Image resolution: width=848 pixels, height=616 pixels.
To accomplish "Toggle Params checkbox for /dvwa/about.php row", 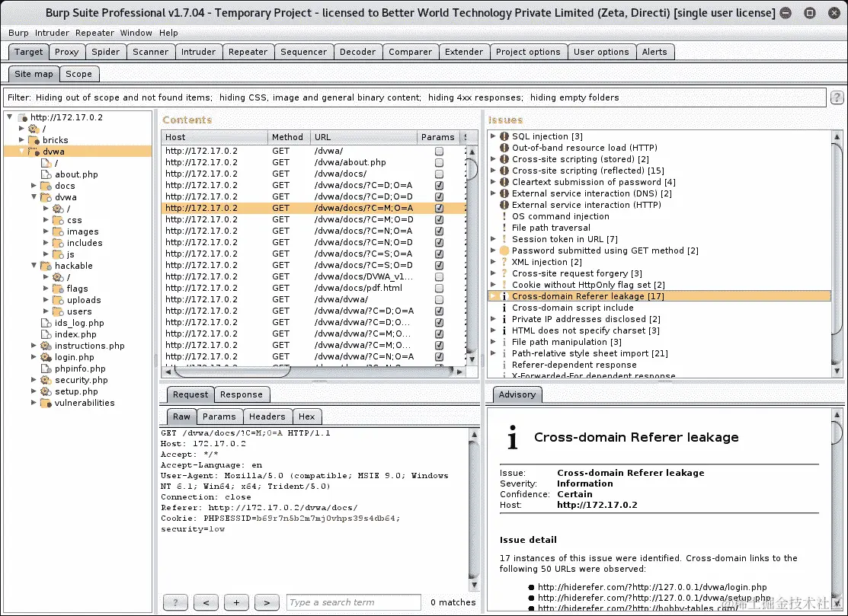I will [439, 163].
